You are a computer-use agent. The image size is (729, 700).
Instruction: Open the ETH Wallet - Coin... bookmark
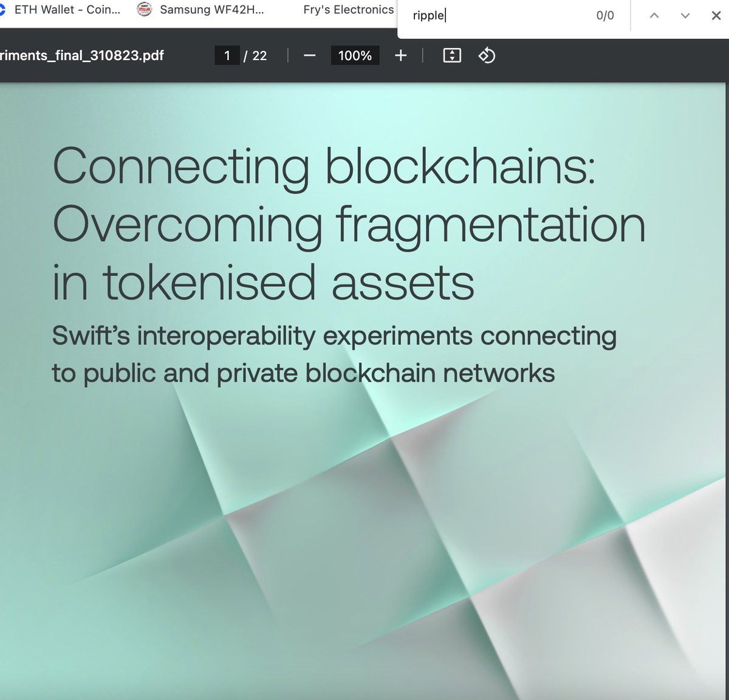pyautogui.click(x=67, y=10)
